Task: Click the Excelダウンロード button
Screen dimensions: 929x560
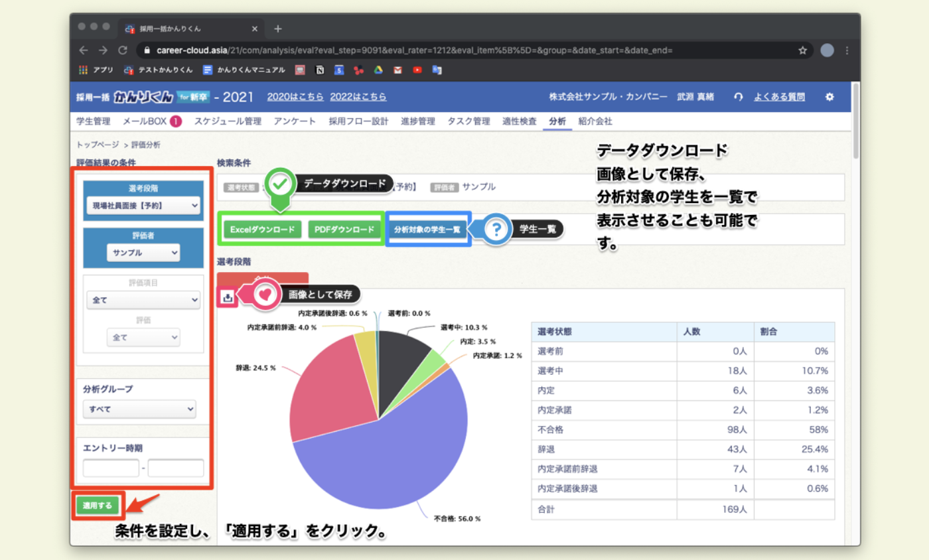Action: [x=262, y=230]
